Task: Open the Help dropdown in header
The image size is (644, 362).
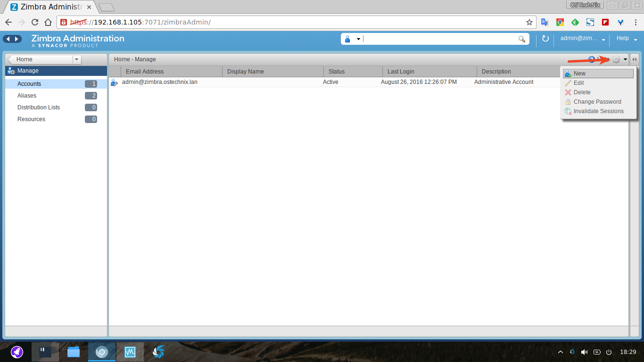Action: tap(627, 39)
